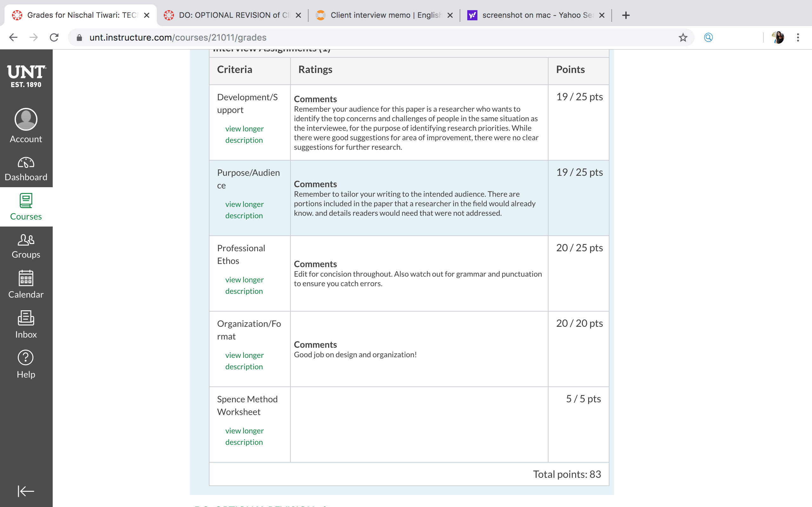Open Courses in the Canvas sidebar
This screenshot has height=507, width=812.
[26, 207]
